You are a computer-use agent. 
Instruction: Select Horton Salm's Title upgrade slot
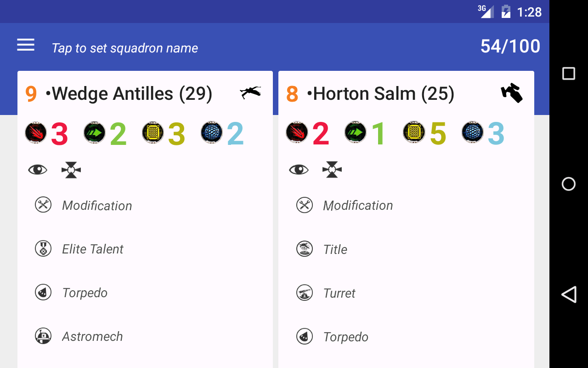pos(335,249)
